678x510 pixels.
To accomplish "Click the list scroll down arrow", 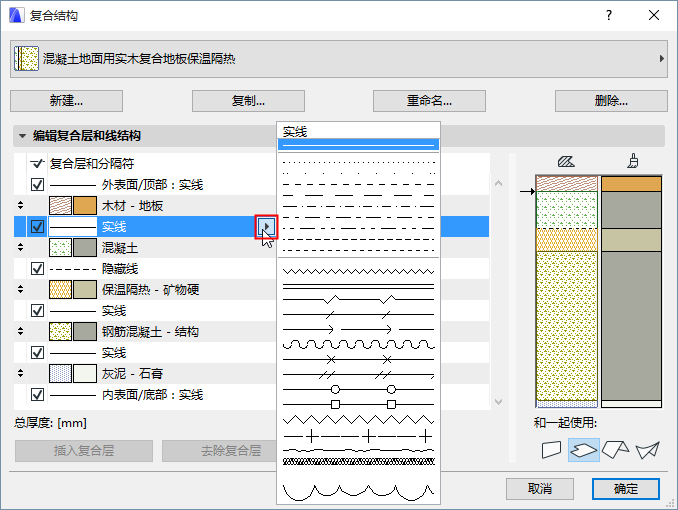I will pos(499,401).
